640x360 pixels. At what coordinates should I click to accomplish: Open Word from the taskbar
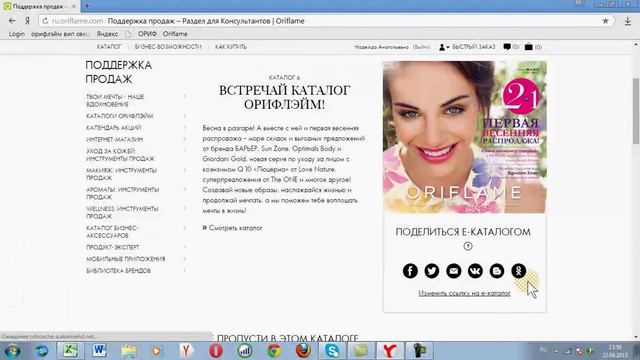click(x=99, y=351)
